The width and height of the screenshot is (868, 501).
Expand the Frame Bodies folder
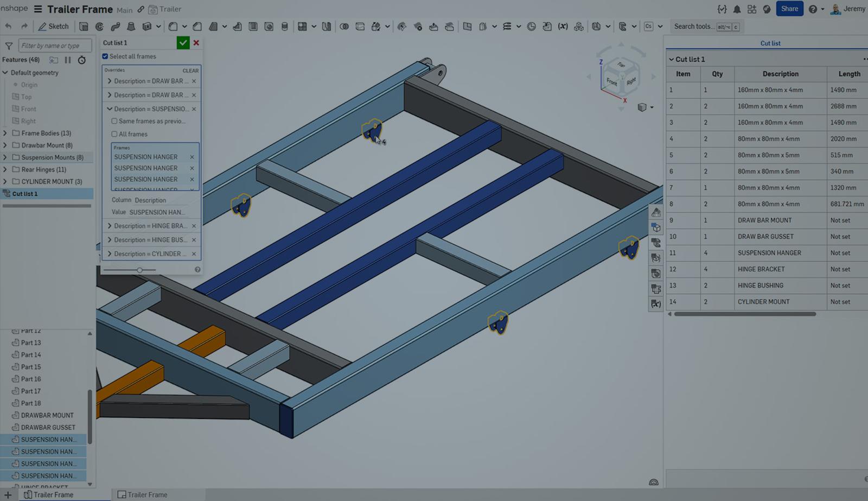click(x=5, y=133)
